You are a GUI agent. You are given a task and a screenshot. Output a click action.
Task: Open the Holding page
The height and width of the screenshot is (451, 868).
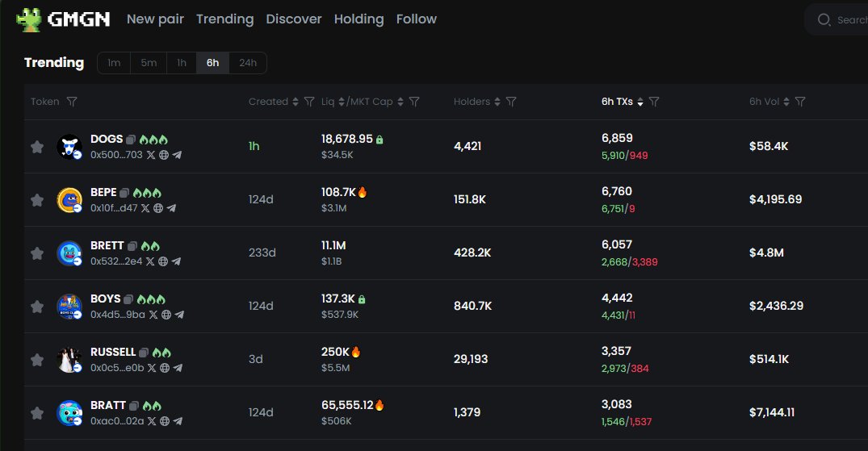pyautogui.click(x=359, y=19)
